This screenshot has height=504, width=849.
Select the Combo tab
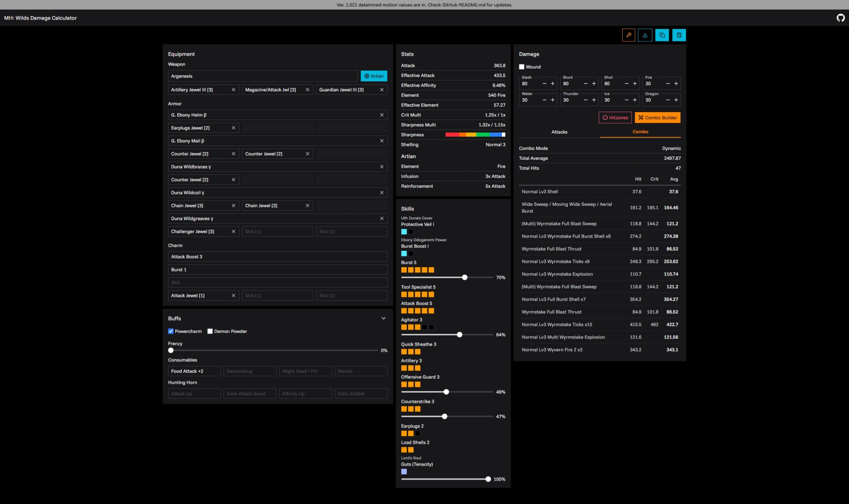tap(640, 132)
